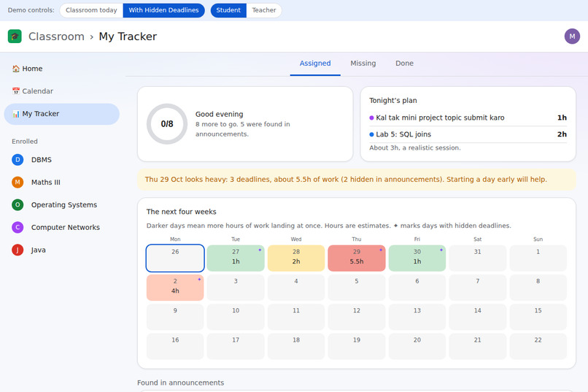This screenshot has width=588, height=392.
Task: Select the Student role toggle
Action: point(228,10)
